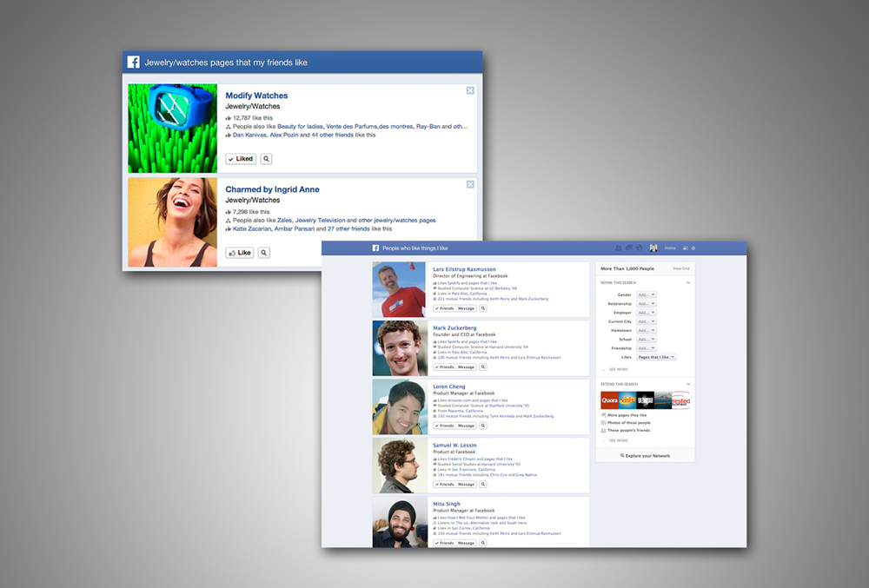Open the Explore your Network link
The image size is (869, 588).
click(x=645, y=455)
